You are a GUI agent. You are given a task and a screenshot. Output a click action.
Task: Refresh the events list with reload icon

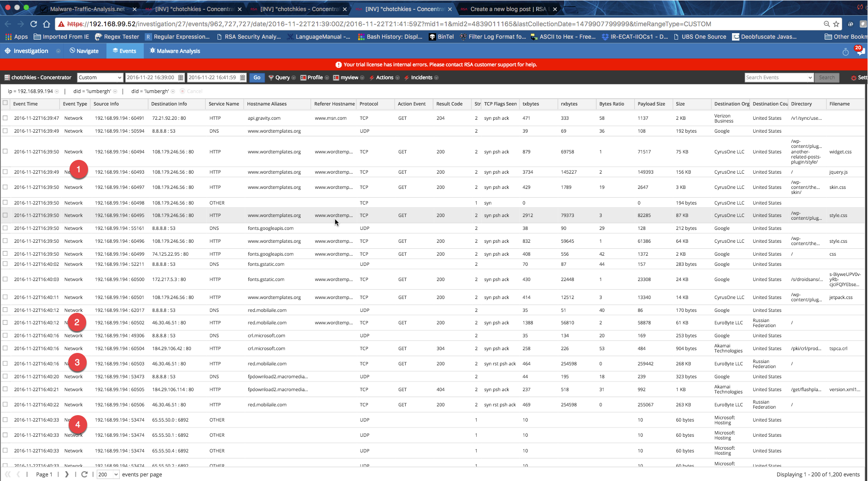pyautogui.click(x=84, y=474)
